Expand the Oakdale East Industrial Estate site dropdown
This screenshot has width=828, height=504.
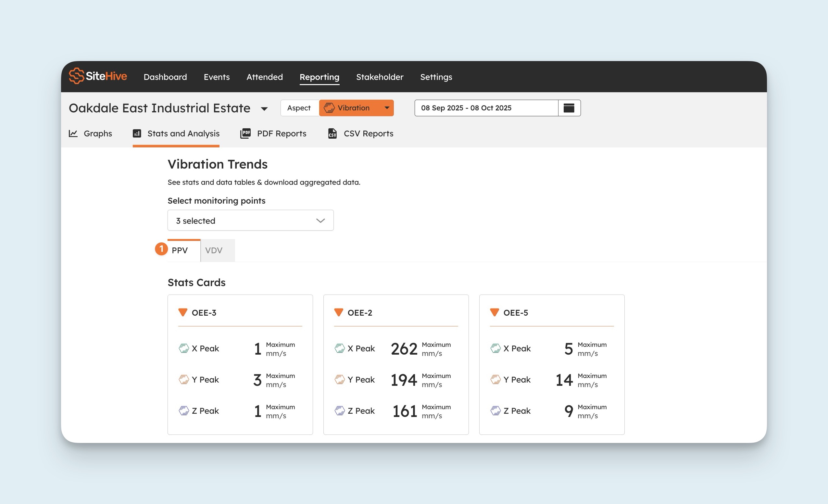pos(264,109)
